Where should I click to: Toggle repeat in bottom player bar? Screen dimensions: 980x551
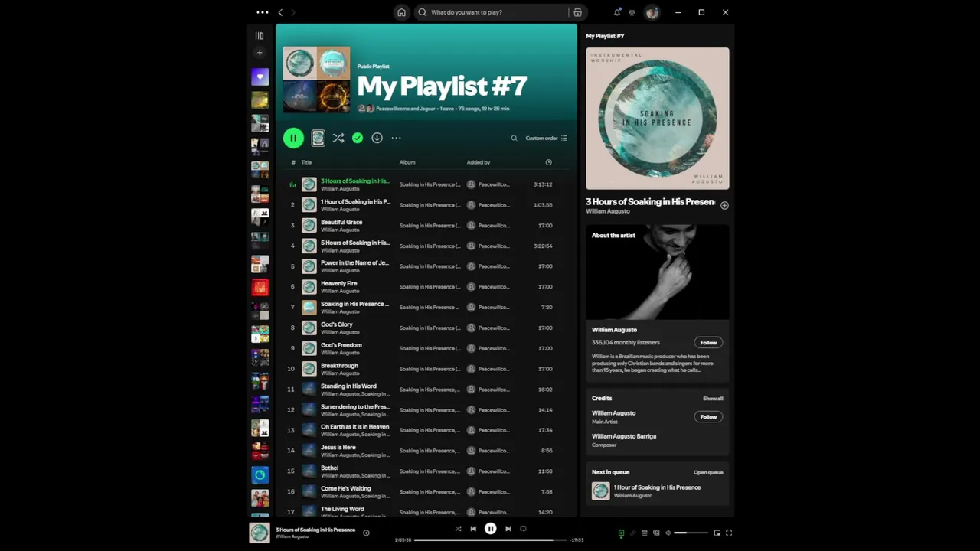click(x=524, y=529)
